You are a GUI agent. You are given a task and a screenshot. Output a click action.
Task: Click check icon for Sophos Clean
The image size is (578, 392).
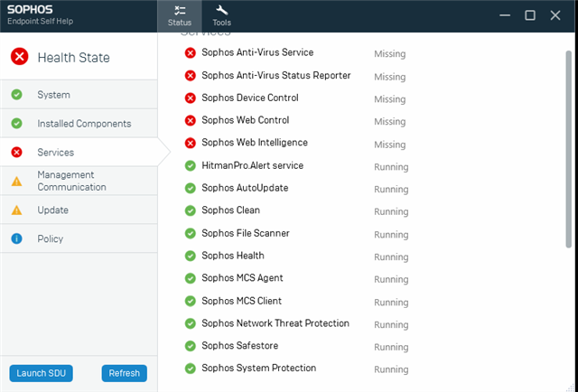point(191,211)
